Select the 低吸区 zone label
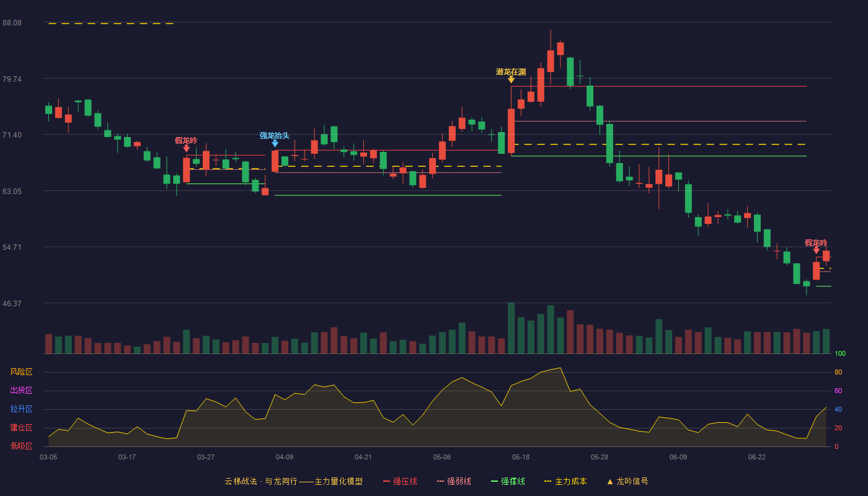The height and width of the screenshot is (496, 868). click(21, 446)
